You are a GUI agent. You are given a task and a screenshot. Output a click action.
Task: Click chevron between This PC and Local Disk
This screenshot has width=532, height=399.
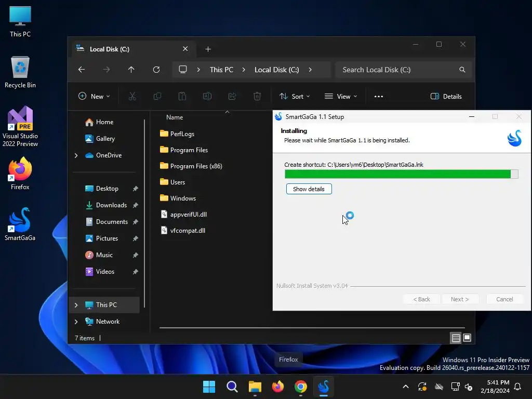(x=244, y=70)
